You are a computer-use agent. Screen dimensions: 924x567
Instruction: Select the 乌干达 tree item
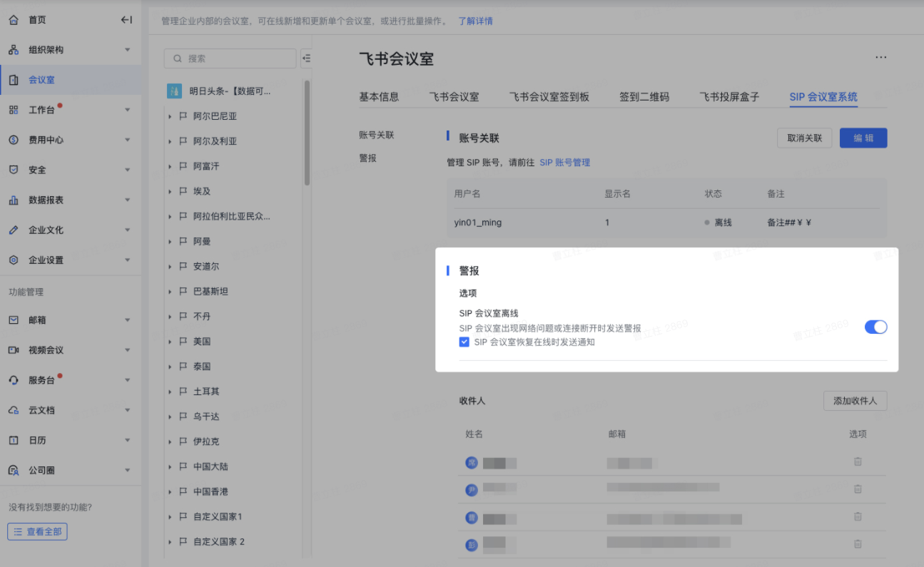[x=206, y=417]
